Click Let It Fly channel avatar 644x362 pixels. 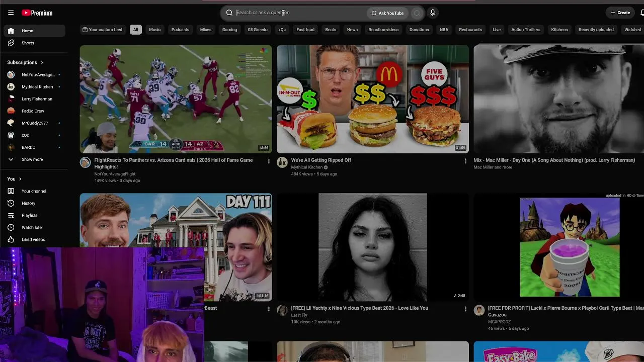282,310
